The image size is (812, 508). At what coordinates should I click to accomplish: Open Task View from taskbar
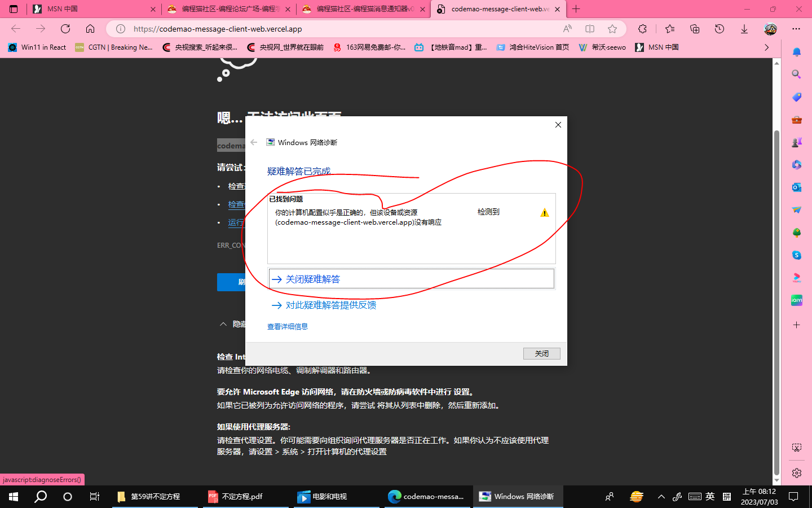(95, 497)
